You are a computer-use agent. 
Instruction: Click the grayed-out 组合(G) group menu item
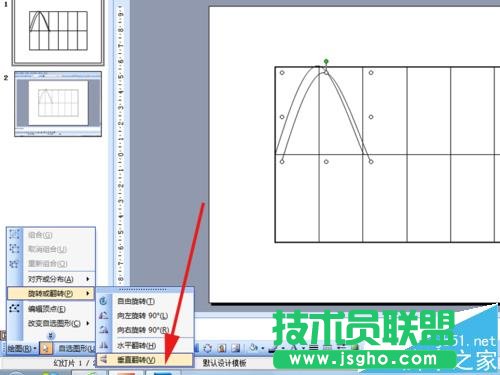[51, 235]
